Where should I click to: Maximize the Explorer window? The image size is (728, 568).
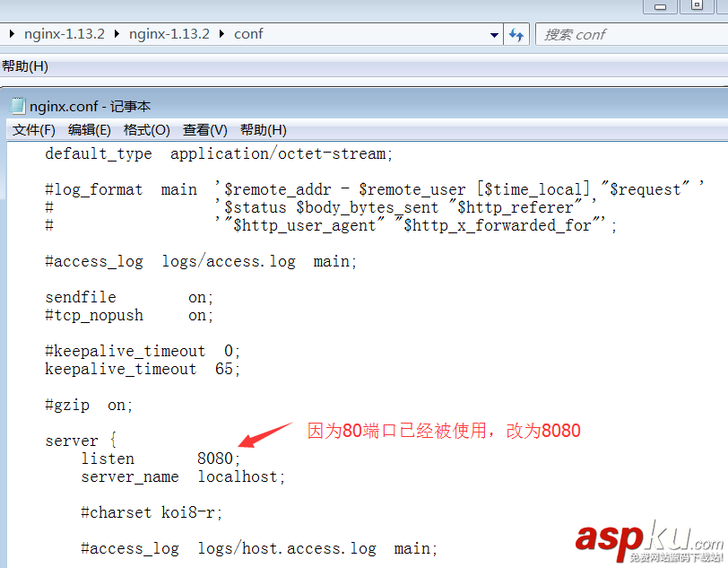click(697, 5)
